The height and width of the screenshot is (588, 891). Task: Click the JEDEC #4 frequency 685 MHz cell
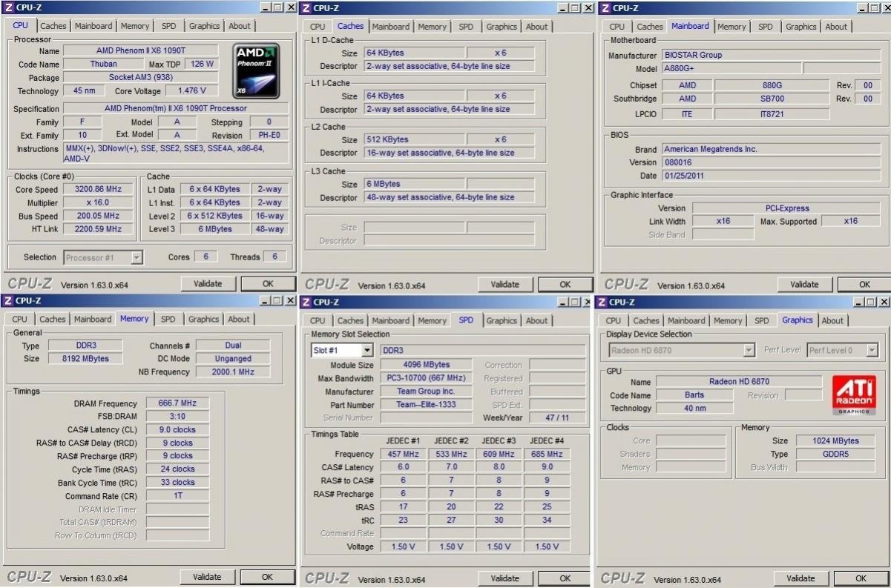pyautogui.click(x=547, y=454)
